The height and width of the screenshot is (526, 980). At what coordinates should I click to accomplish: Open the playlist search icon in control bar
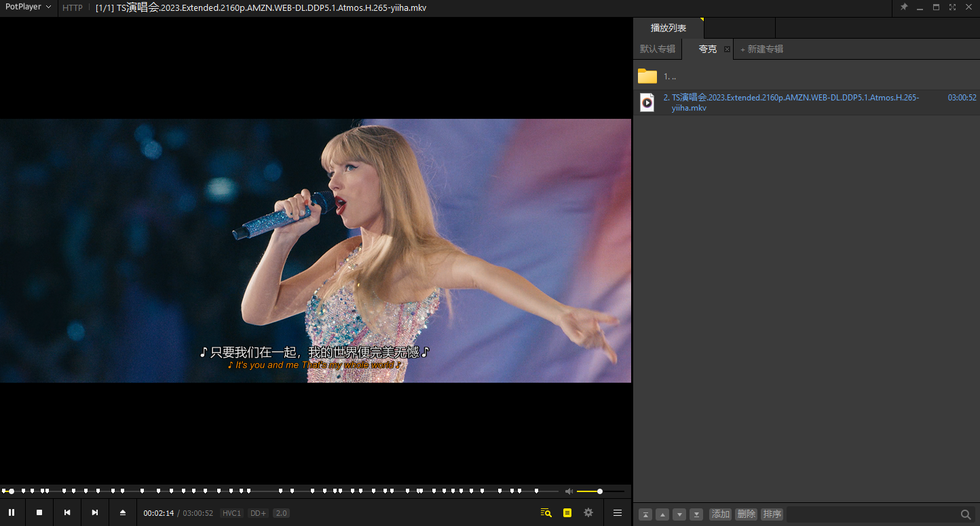pyautogui.click(x=546, y=513)
